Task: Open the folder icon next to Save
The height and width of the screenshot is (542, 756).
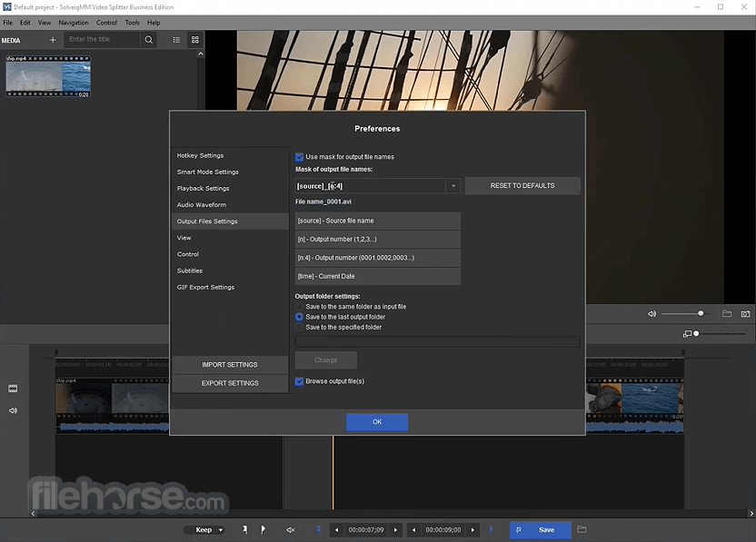Action: (x=582, y=529)
